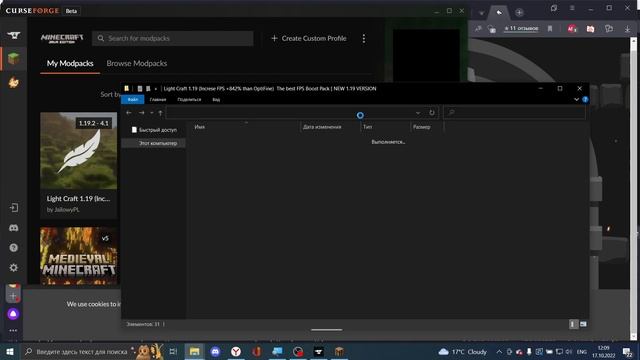Click the CurseForge sign-in door icon

point(13,208)
